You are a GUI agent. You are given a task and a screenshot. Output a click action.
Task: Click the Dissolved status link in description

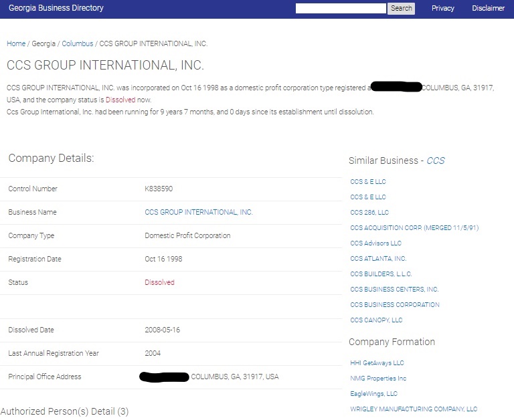[120, 100]
